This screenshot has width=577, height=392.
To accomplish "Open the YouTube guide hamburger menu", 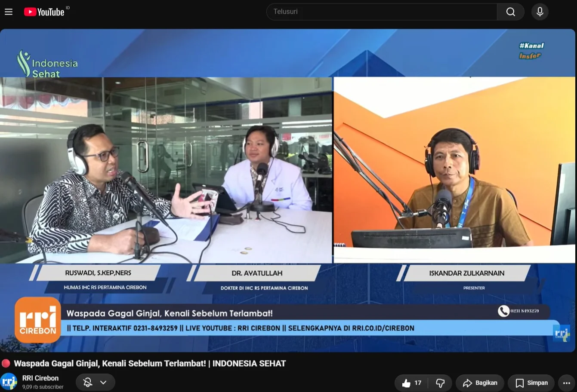I will 9,12.
